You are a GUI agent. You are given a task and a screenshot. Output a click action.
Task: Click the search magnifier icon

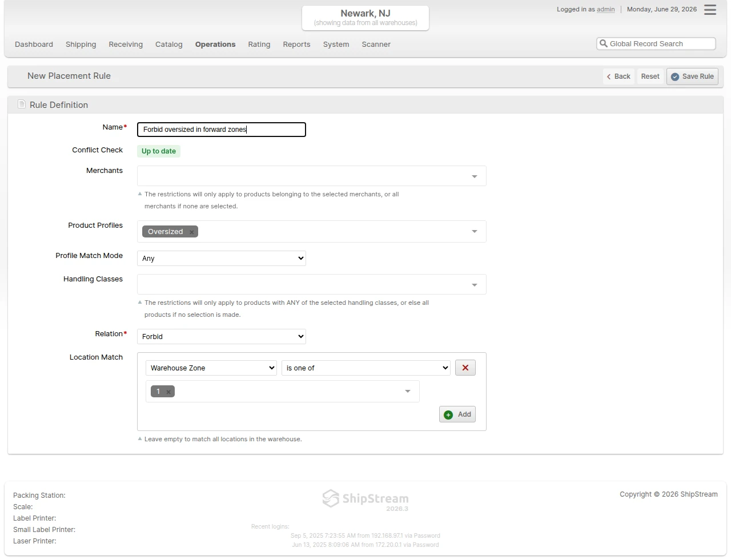(603, 43)
